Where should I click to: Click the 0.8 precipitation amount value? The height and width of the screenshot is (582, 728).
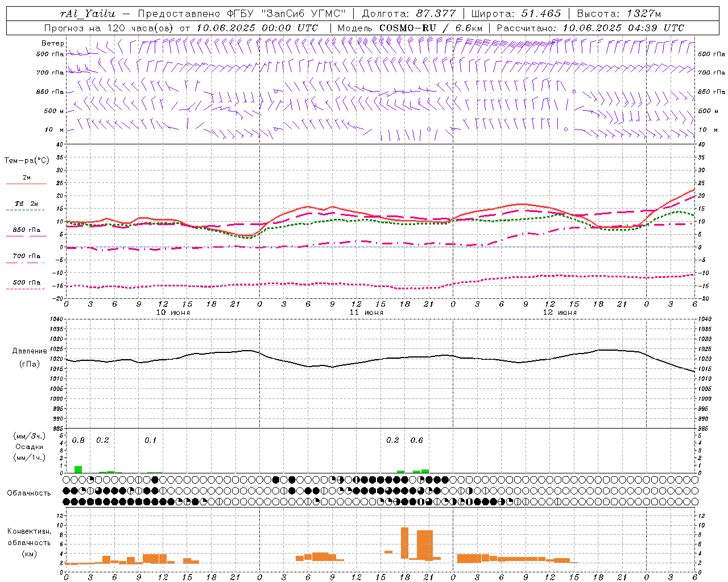point(78,440)
